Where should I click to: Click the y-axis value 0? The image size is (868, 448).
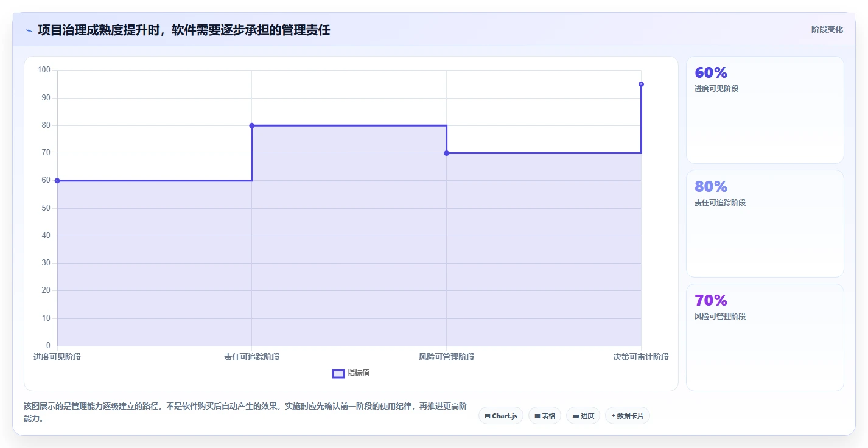(x=48, y=346)
